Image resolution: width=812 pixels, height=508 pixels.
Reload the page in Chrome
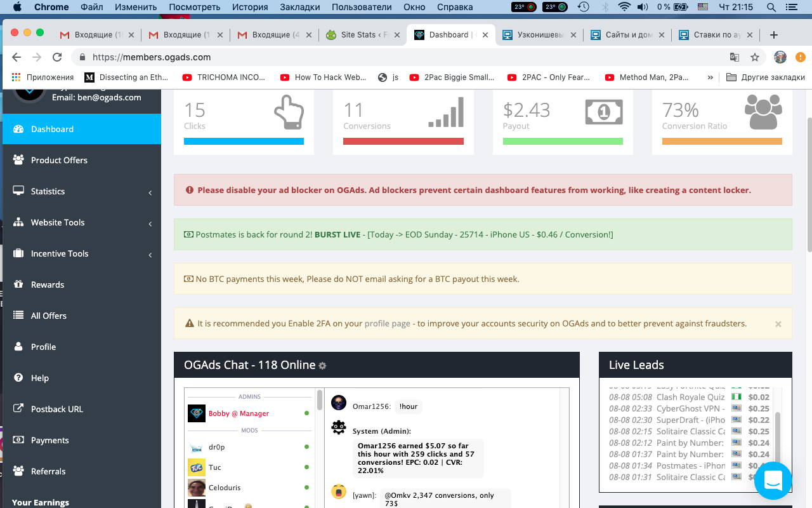57,57
